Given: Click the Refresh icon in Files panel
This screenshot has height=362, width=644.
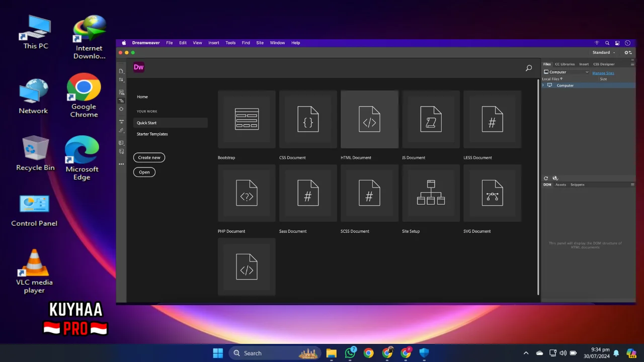Looking at the screenshot, I should coord(546,178).
